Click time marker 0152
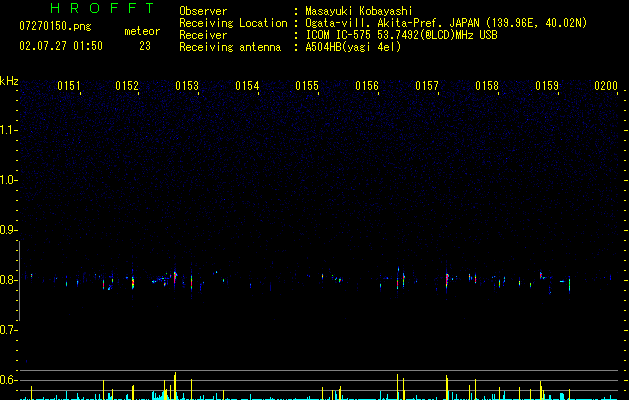Viewport: 629px width, 400px height. click(127, 85)
